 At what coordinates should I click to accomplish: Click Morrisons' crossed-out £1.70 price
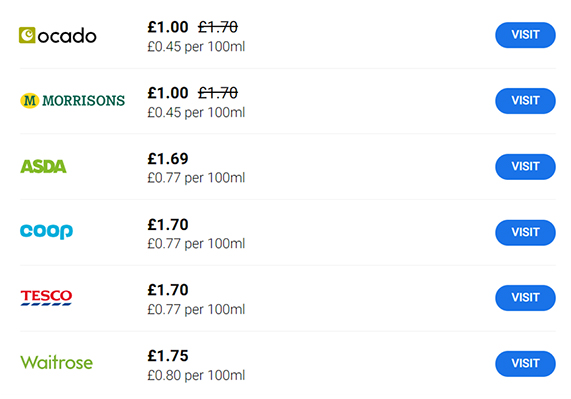tap(218, 93)
